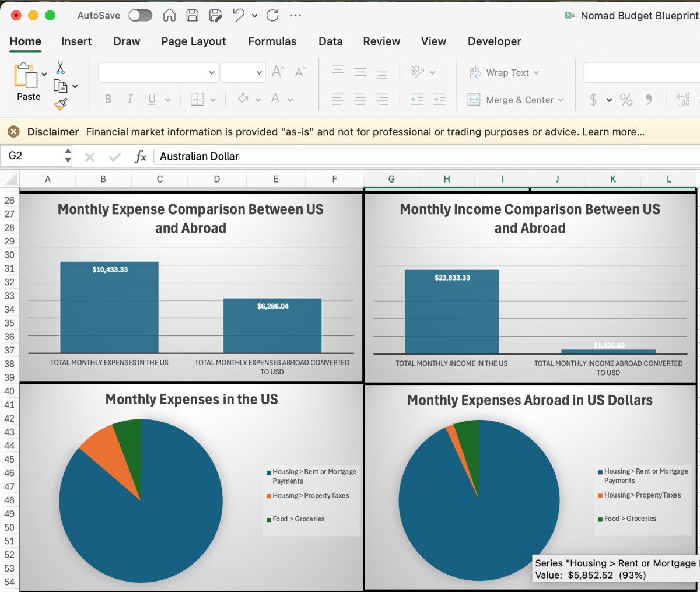Toggle the AutoSave switch
Viewport: 700px width, 592px height.
point(141,16)
